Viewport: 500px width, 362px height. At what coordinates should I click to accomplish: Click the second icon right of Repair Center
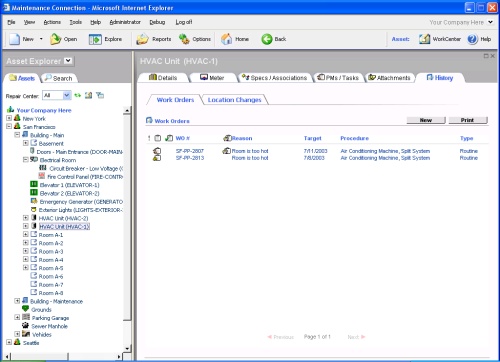(88, 95)
